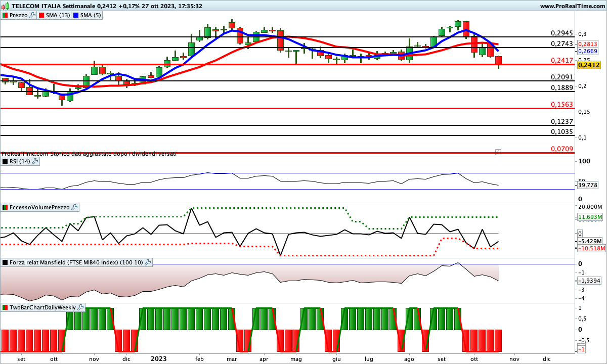Click the 2023 year marker on time axis
This screenshot has height=364, width=607.
pyautogui.click(x=158, y=358)
